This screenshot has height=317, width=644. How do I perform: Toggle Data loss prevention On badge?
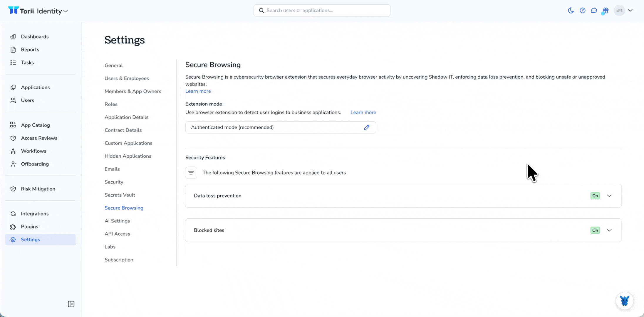(x=595, y=196)
